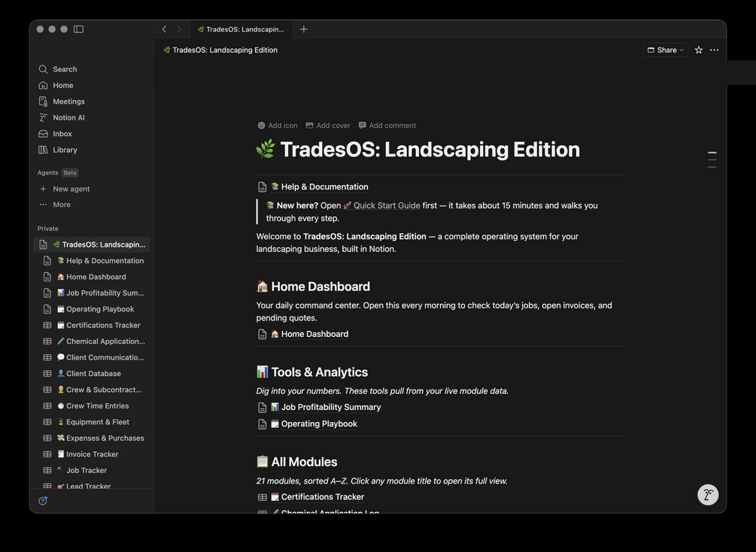This screenshot has width=756, height=552.
Task: Select TradesOS: Landscapin... in sidebar
Action: (x=92, y=244)
